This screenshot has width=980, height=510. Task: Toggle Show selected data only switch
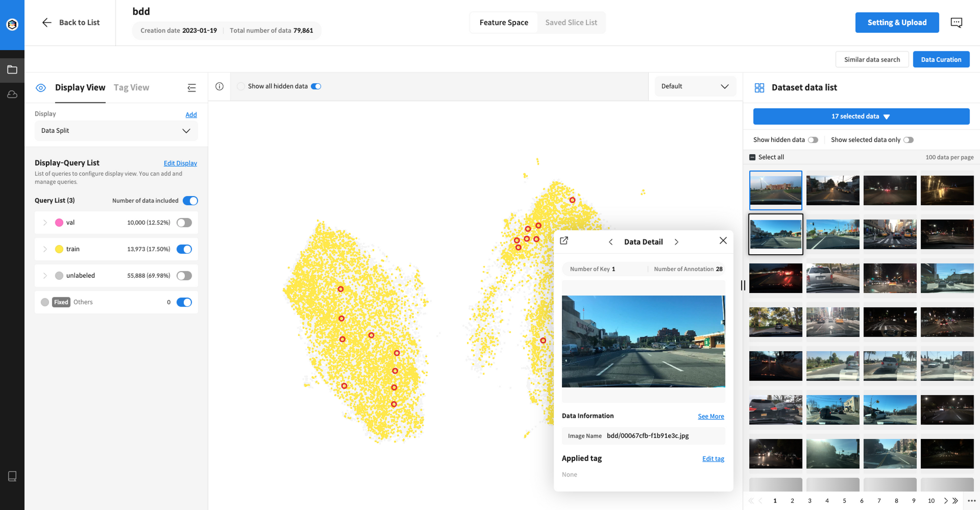pyautogui.click(x=908, y=140)
